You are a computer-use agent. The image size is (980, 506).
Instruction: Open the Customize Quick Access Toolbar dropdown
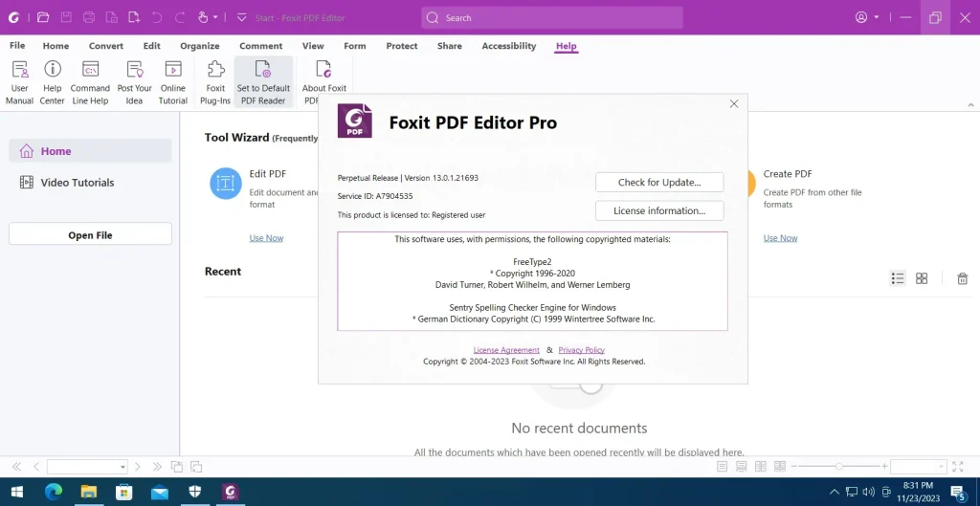click(241, 17)
